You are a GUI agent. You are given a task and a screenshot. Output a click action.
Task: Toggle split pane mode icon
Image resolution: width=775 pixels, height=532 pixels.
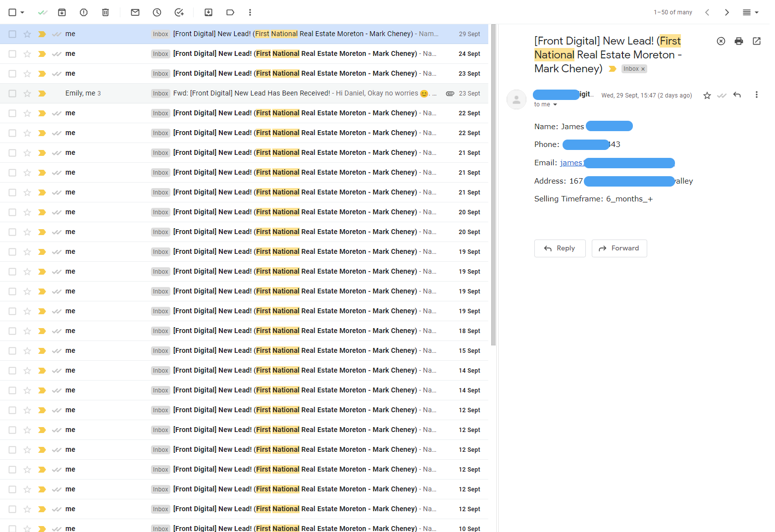pos(747,12)
